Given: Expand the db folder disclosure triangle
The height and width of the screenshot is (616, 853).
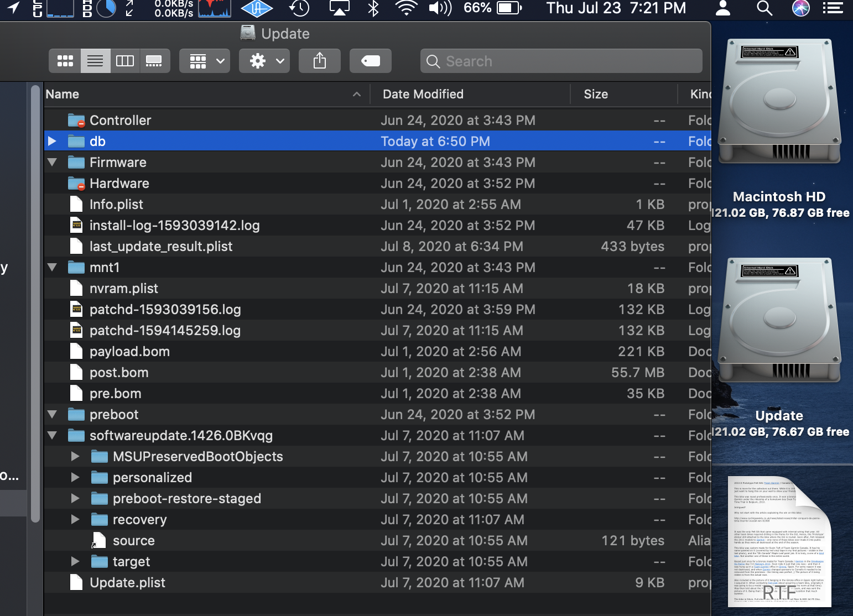Looking at the screenshot, I should (52, 141).
